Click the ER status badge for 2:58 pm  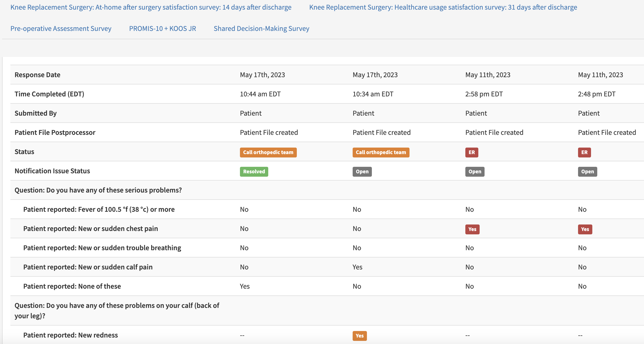tap(472, 152)
